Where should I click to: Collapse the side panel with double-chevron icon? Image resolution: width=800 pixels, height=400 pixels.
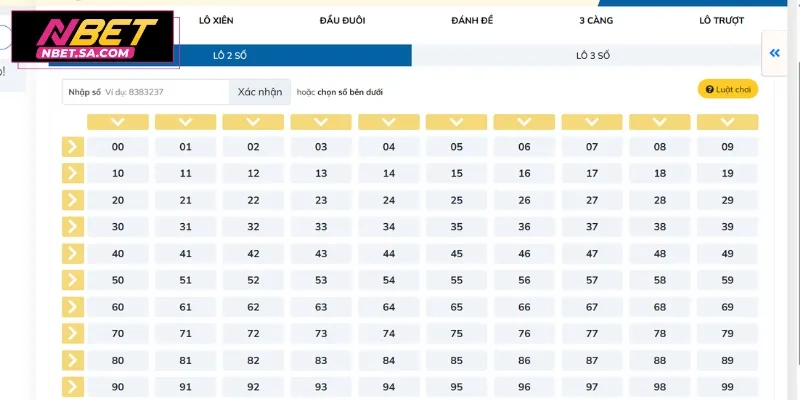click(x=774, y=54)
